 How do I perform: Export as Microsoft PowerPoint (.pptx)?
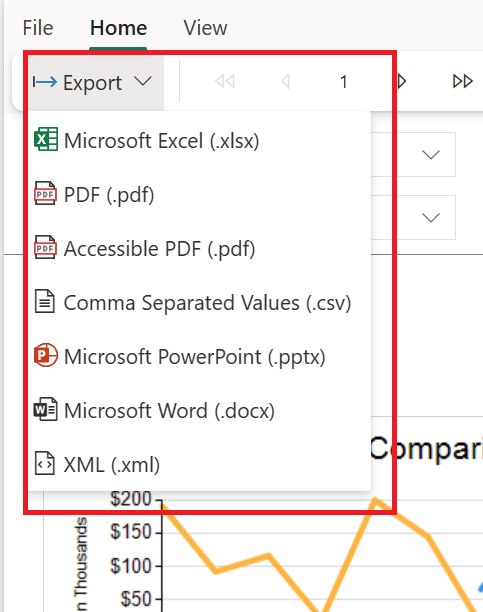coord(199,356)
